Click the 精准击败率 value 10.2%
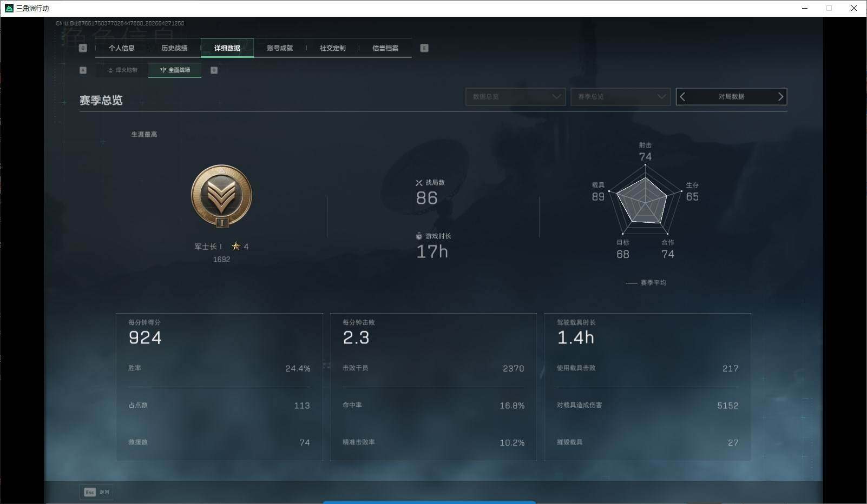The image size is (867, 504). click(x=512, y=443)
